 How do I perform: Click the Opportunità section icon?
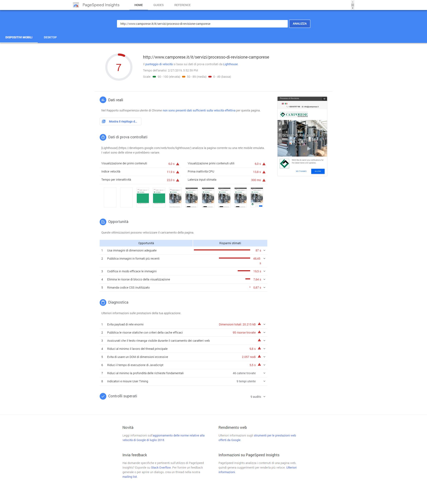[x=103, y=222]
